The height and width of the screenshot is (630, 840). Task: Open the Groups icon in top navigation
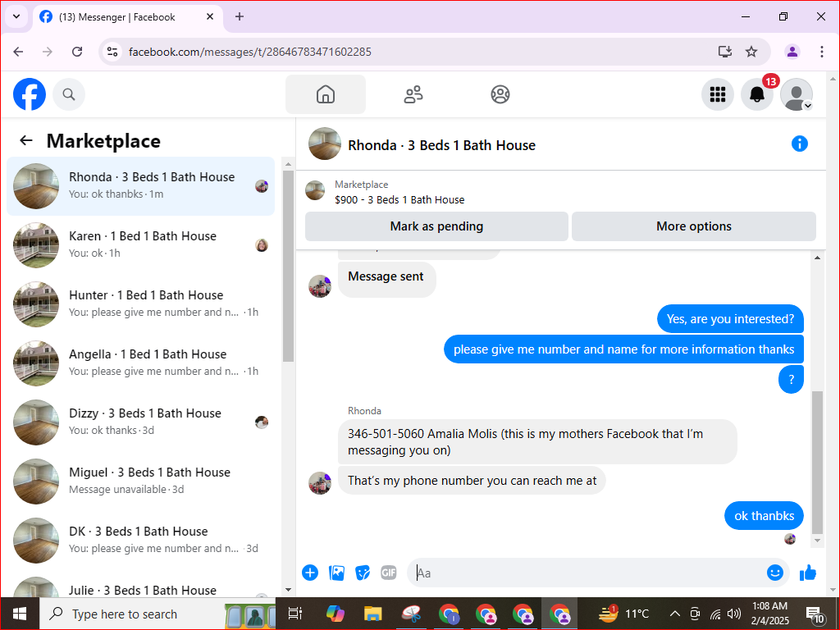point(500,94)
